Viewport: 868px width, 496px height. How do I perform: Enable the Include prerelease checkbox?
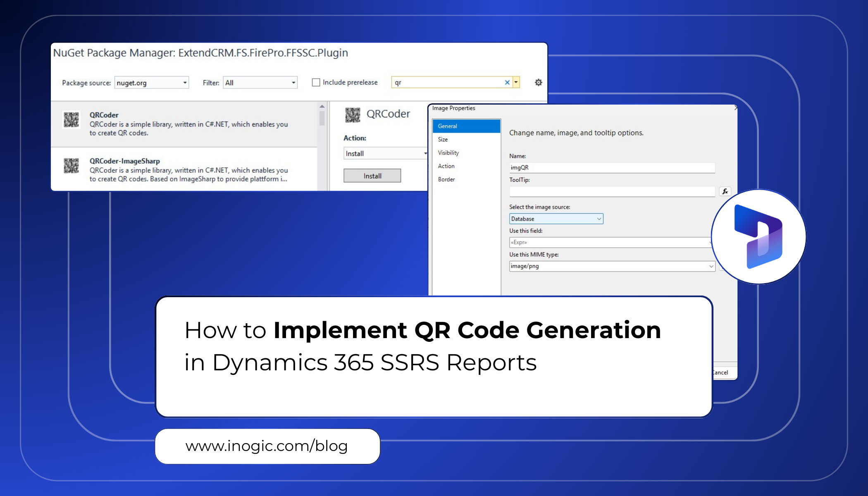pos(315,82)
